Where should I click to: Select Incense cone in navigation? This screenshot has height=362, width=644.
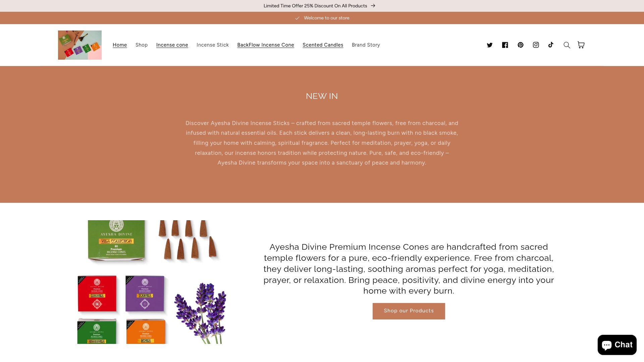click(x=172, y=45)
